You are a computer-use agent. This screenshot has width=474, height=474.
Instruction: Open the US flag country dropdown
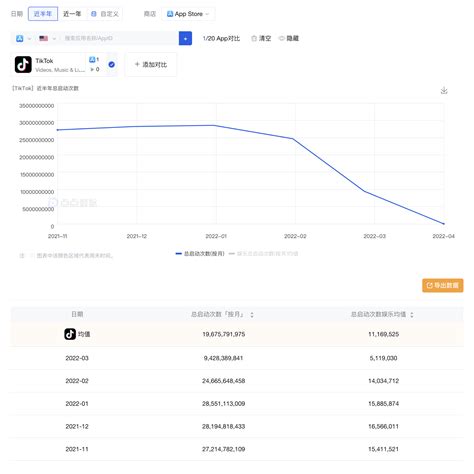(47, 38)
